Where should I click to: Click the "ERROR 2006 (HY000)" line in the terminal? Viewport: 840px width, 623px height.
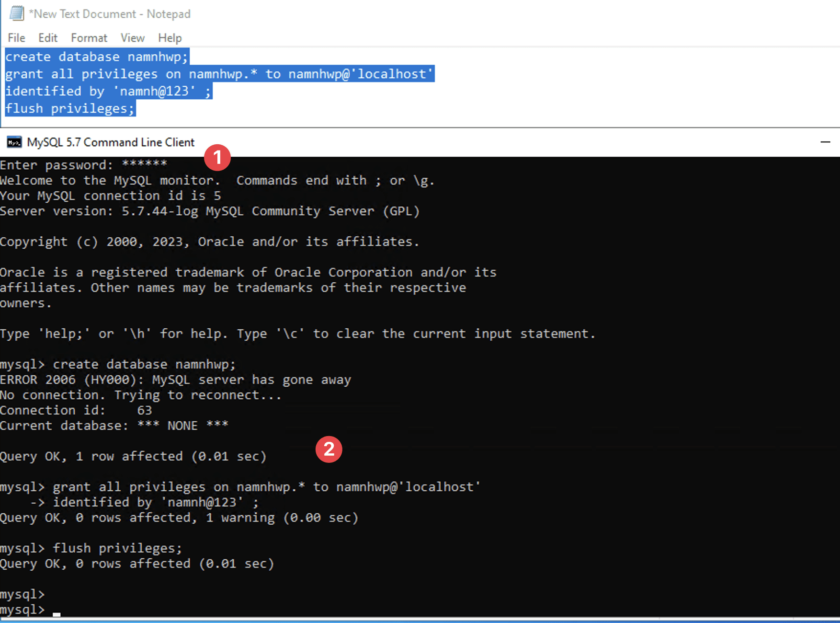175,380
